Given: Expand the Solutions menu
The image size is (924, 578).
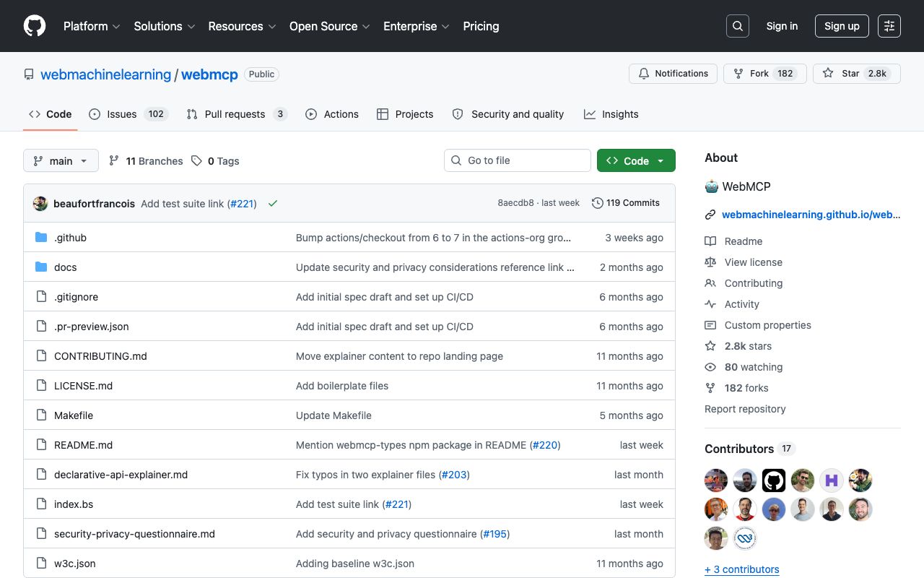Looking at the screenshot, I should tap(164, 26).
